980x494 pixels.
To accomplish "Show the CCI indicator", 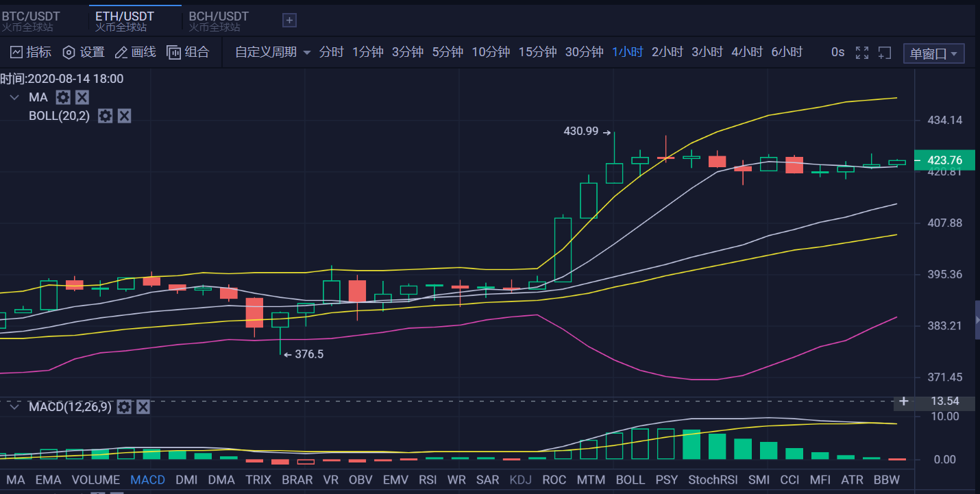I will [789, 480].
